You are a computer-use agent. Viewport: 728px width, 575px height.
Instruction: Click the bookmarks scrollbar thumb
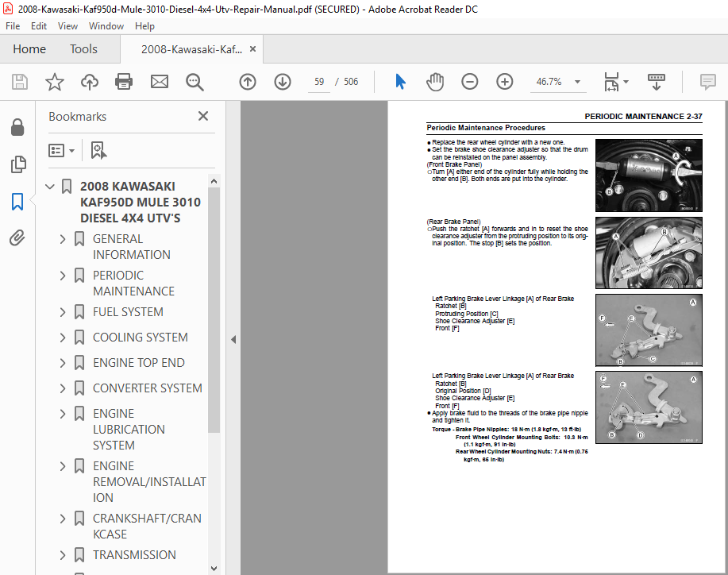213,309
